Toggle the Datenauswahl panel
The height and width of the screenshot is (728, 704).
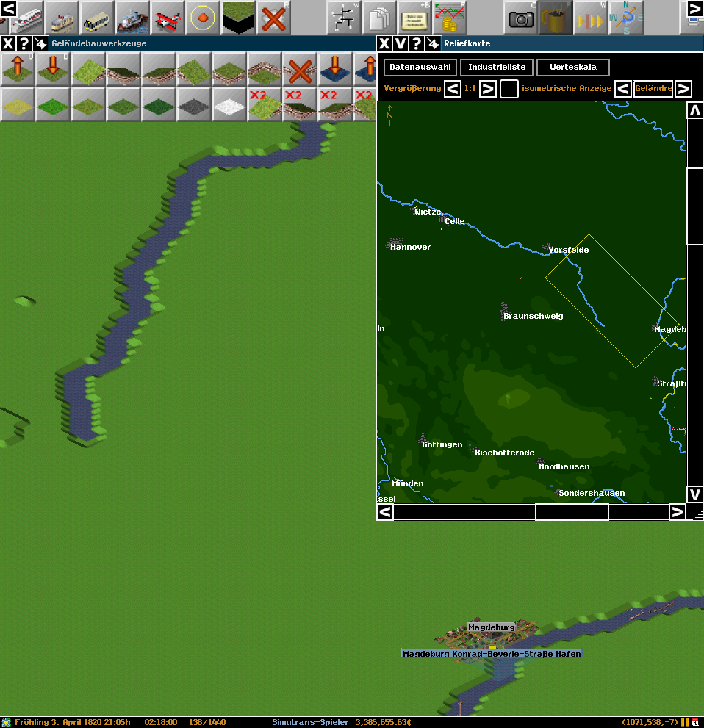click(420, 68)
